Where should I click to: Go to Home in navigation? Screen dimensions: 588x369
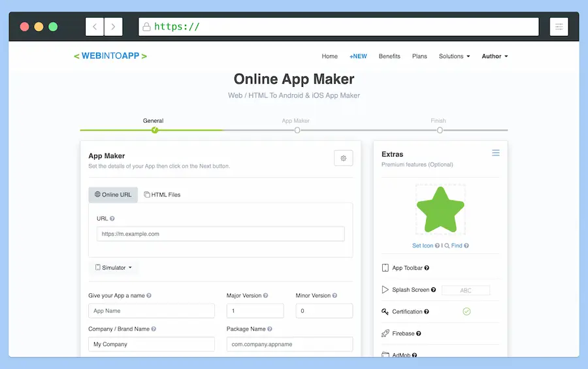(330, 56)
